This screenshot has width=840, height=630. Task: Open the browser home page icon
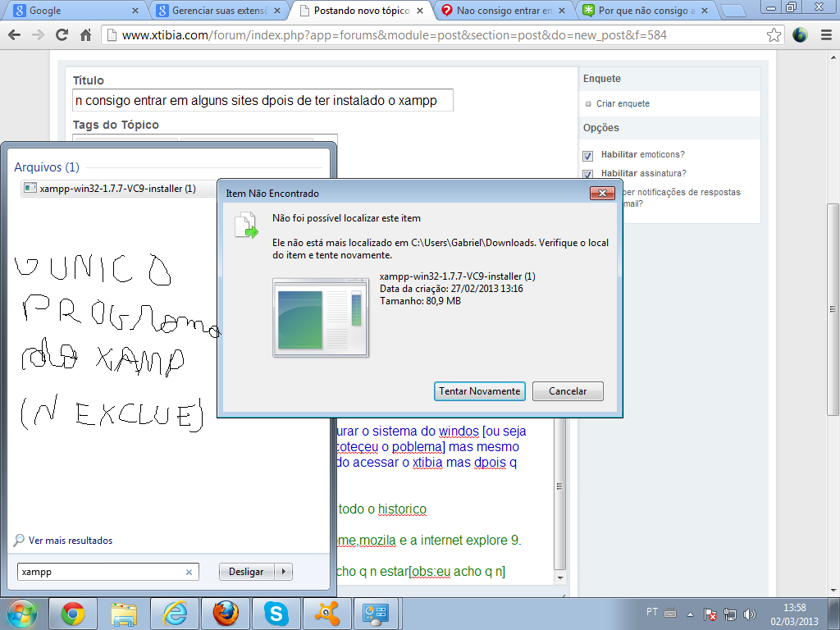click(85, 35)
